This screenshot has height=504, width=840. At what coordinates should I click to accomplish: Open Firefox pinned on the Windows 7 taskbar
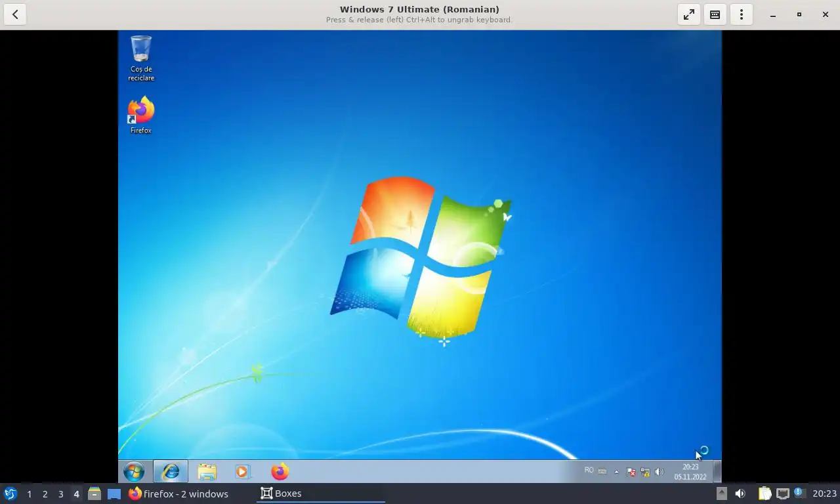click(x=280, y=471)
